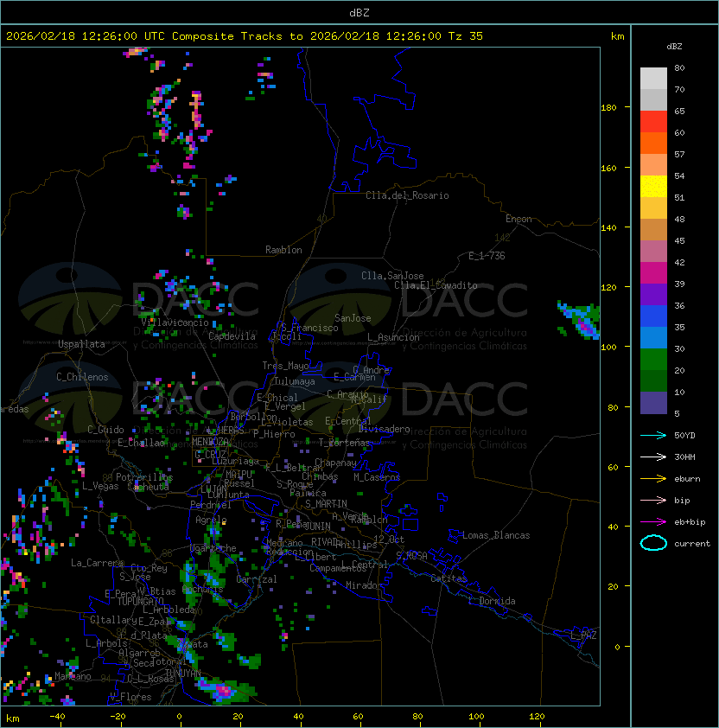This screenshot has width=719, height=728.
Task: Click the 'Villavicencio' map label
Action: [x=175, y=322]
